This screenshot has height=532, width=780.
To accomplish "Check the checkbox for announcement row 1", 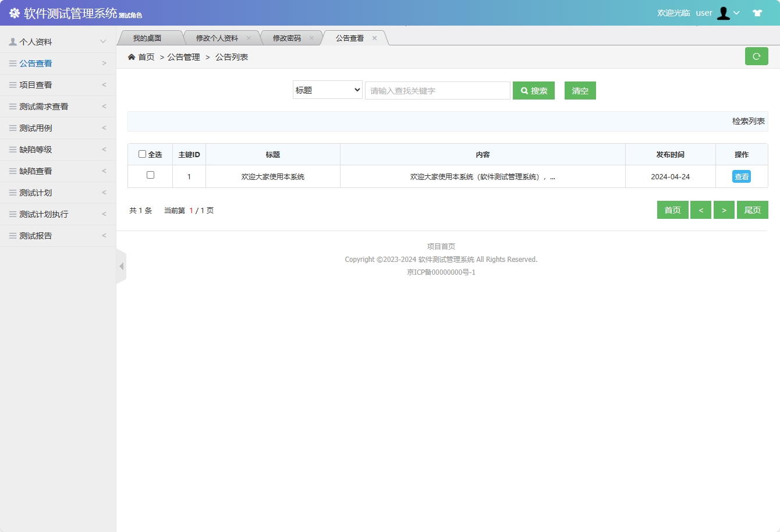I will [x=150, y=176].
